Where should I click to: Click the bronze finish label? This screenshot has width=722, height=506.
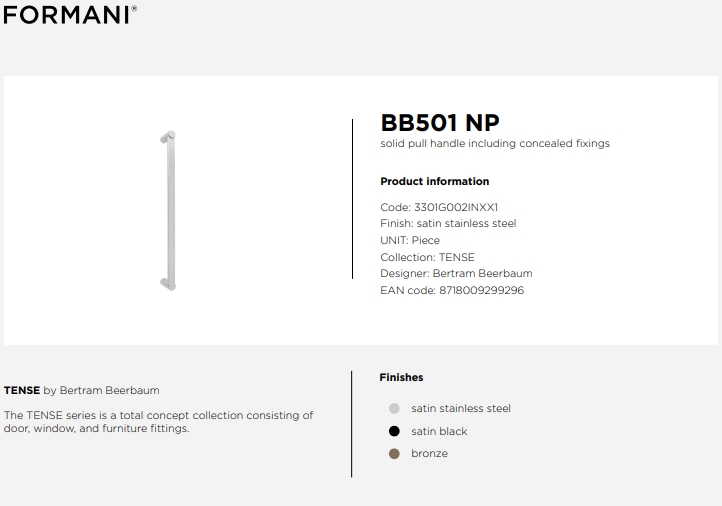coord(430,454)
